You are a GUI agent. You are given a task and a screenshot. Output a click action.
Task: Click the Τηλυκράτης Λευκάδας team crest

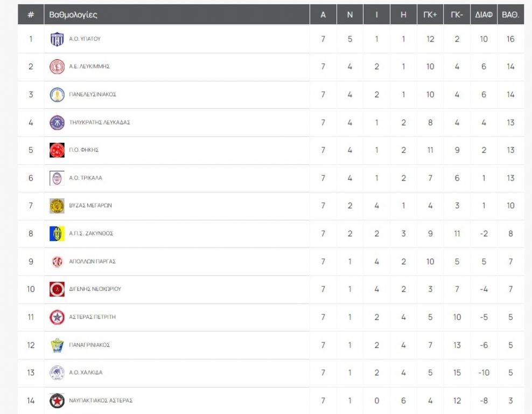57,122
